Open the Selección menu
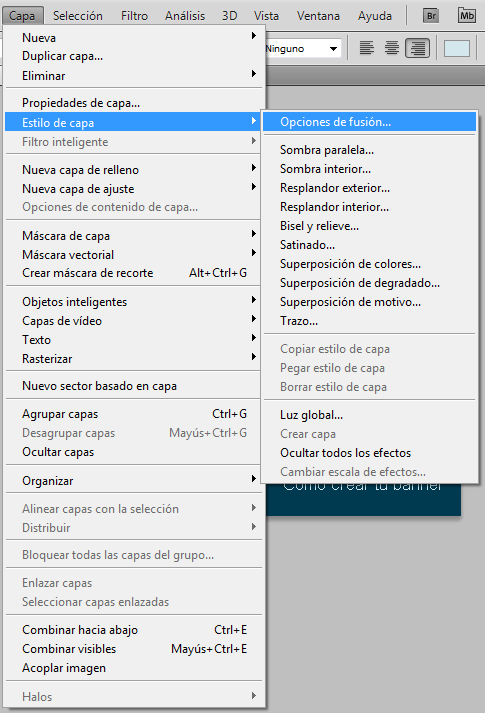Viewport: 485px width, 713px height. point(78,16)
